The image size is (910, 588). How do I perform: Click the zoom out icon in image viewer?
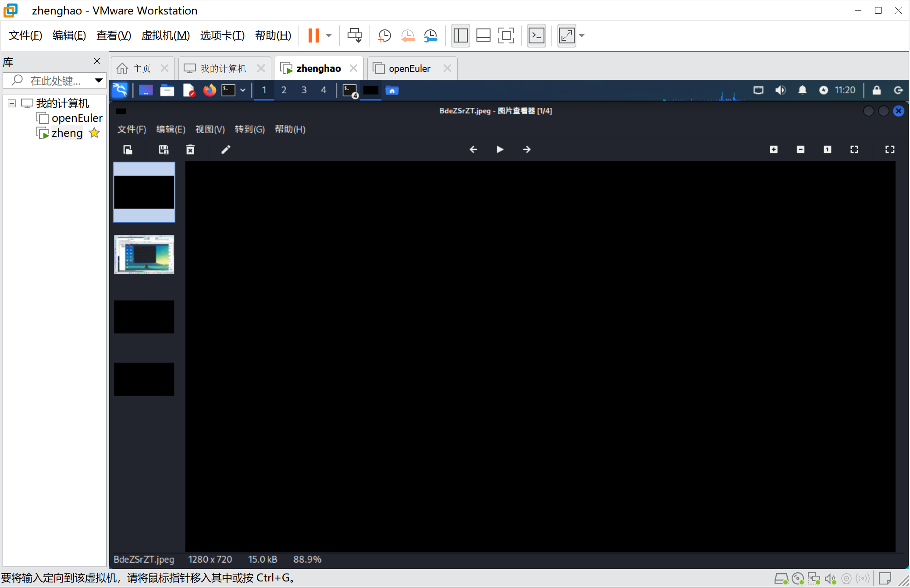[800, 149]
